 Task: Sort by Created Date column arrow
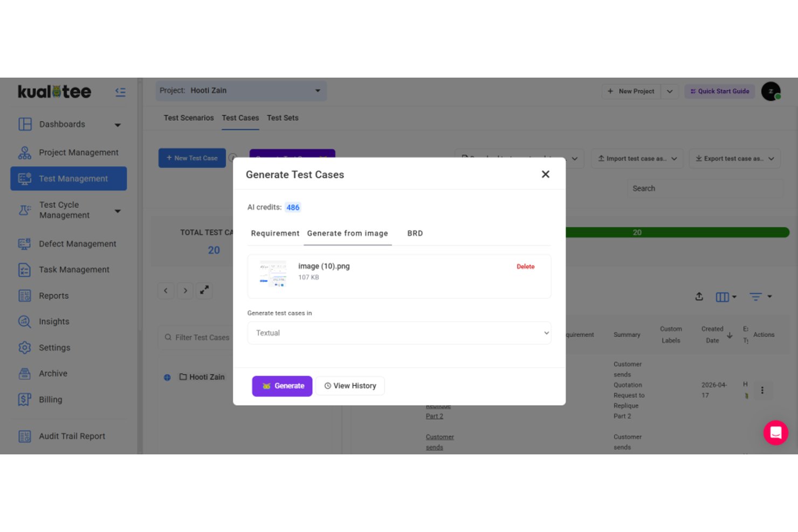pyautogui.click(x=730, y=335)
